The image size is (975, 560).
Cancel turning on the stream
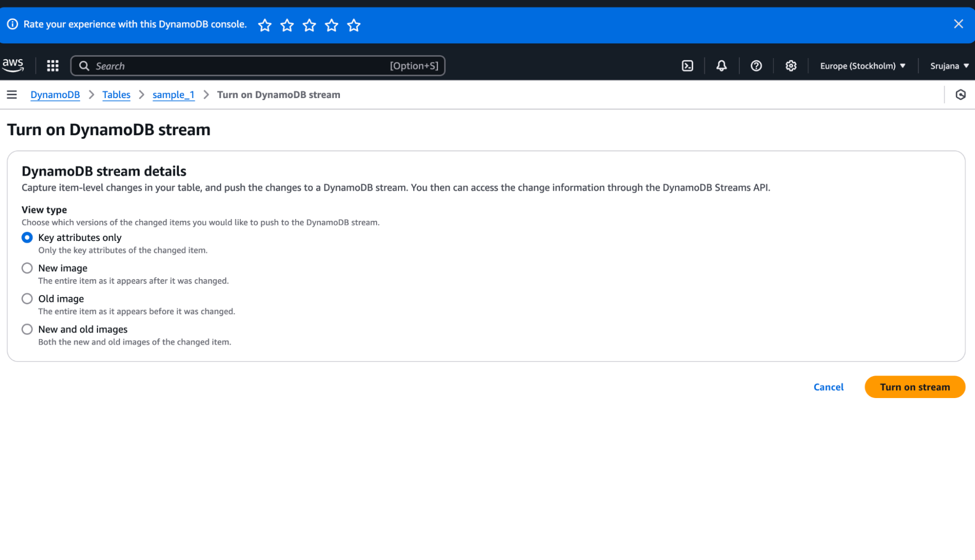click(828, 387)
